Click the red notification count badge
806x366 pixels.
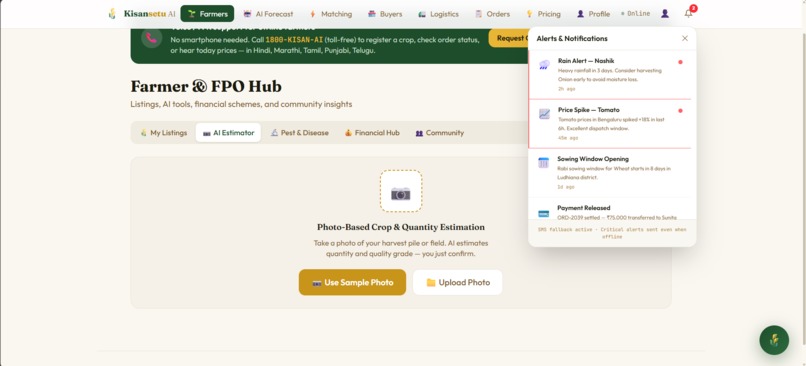click(693, 8)
